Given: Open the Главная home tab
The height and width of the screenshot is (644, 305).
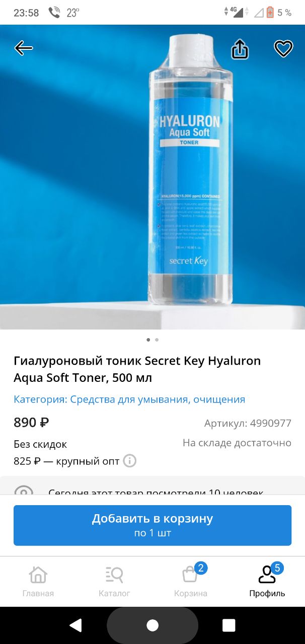Looking at the screenshot, I should click(38, 582).
